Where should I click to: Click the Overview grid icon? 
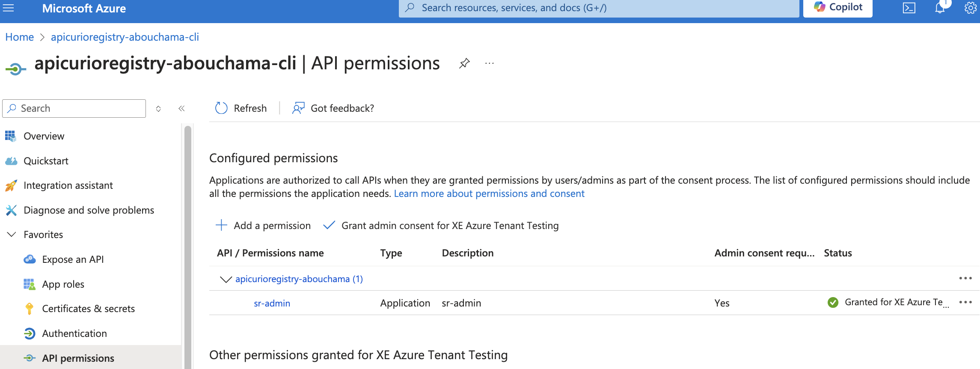[11, 136]
